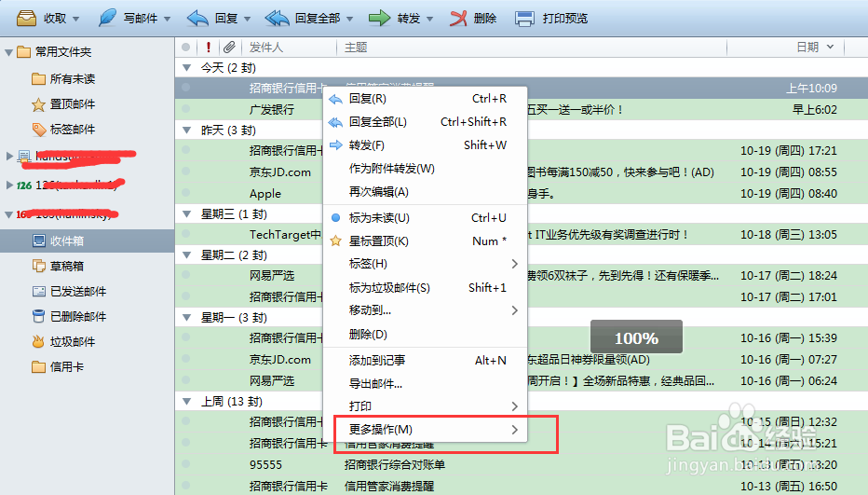Viewport: 868px width, 495px height.
Task: Open the 95555 招商银行综合对账单 mail
Action: [x=522, y=464]
